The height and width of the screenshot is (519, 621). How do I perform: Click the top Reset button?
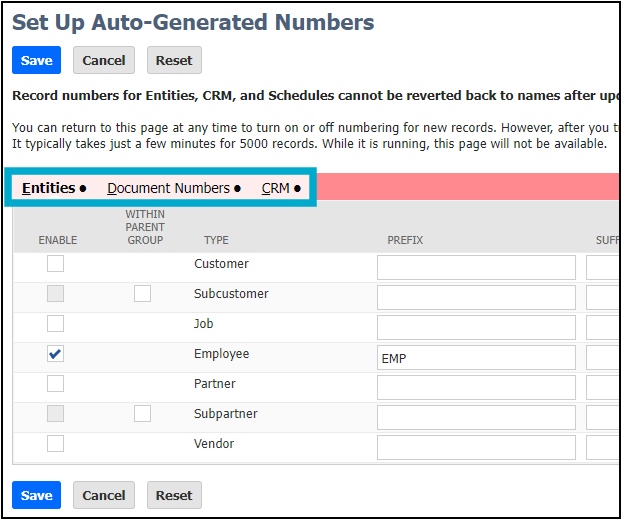(174, 60)
